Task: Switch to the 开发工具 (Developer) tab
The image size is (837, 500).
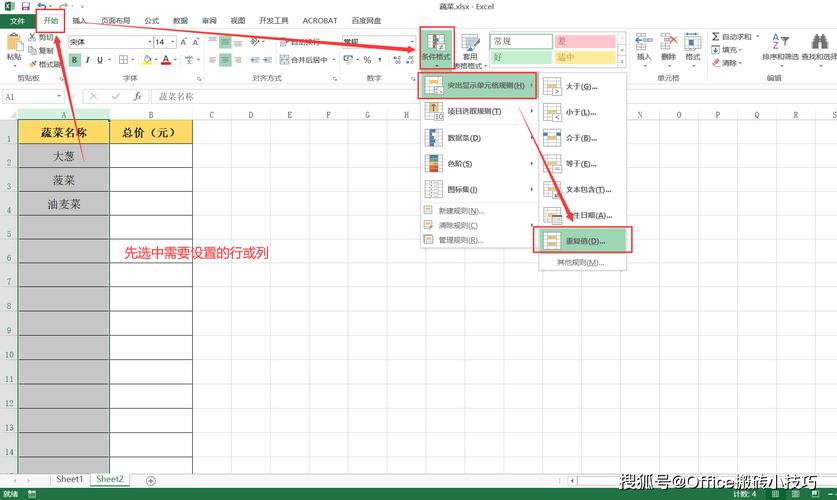Action: tap(273, 21)
